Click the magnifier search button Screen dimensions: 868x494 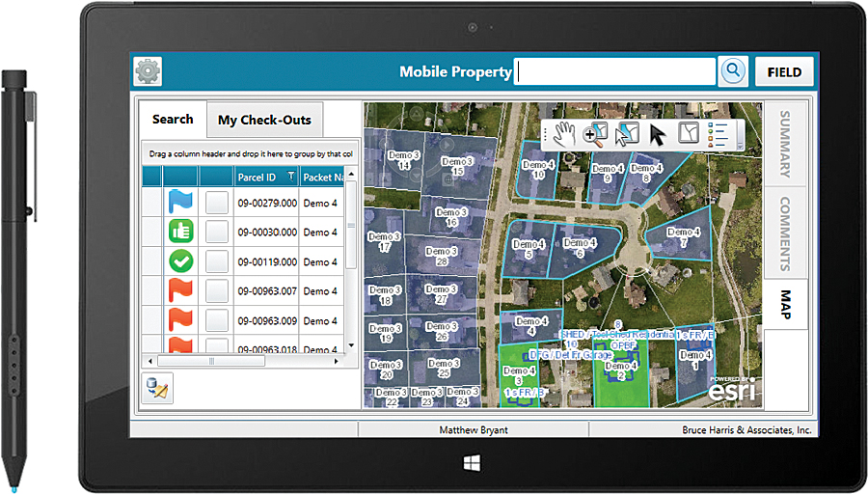coord(733,70)
